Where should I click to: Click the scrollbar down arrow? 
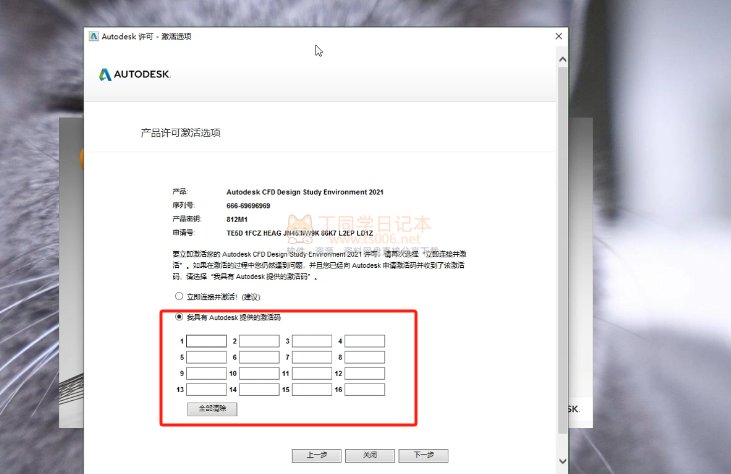tap(563, 461)
